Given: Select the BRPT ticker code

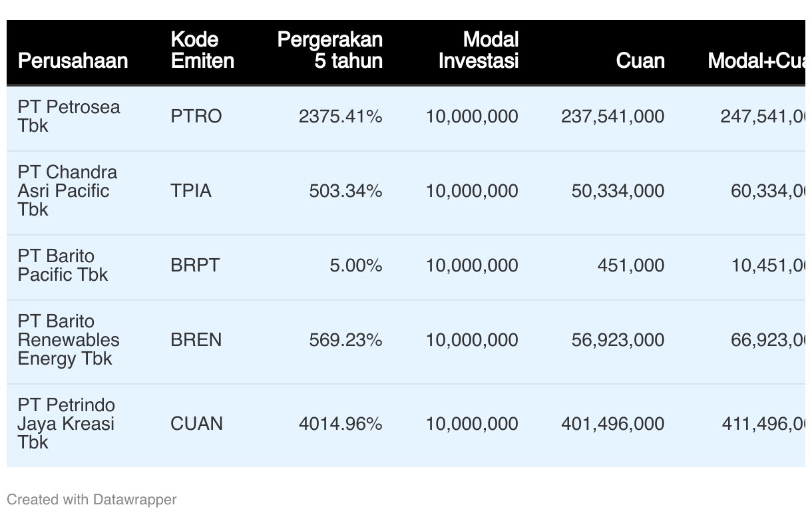Looking at the screenshot, I should (x=195, y=265).
